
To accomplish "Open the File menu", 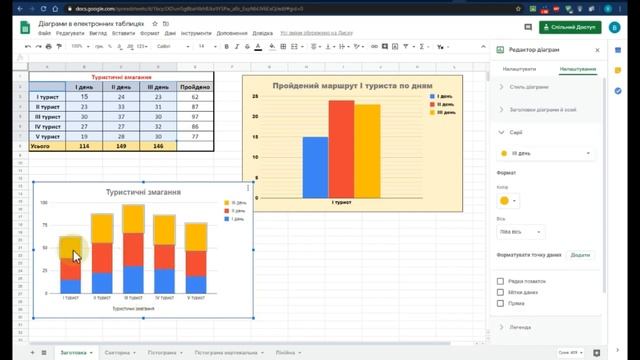I will 44,33.
